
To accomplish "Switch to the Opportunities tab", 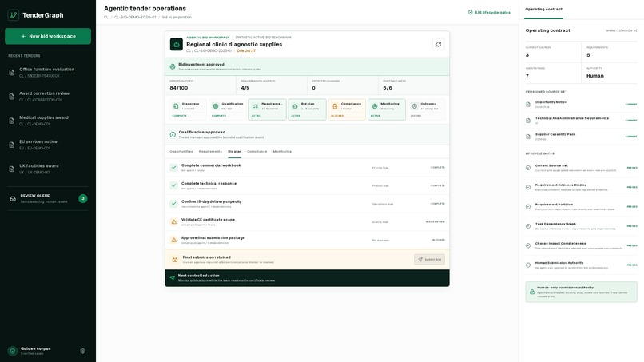I will (181, 152).
